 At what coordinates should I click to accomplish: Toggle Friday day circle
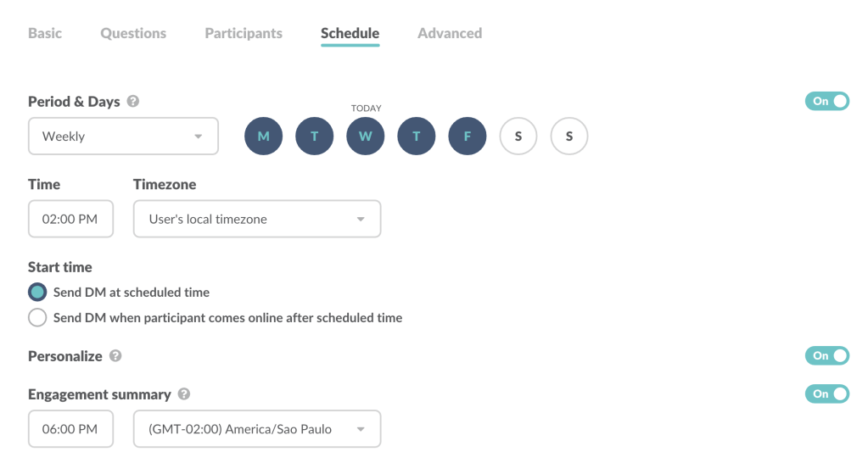(x=468, y=137)
